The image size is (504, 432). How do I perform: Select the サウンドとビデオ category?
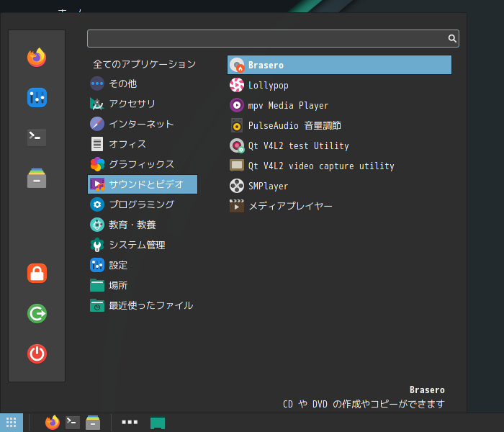click(x=143, y=184)
